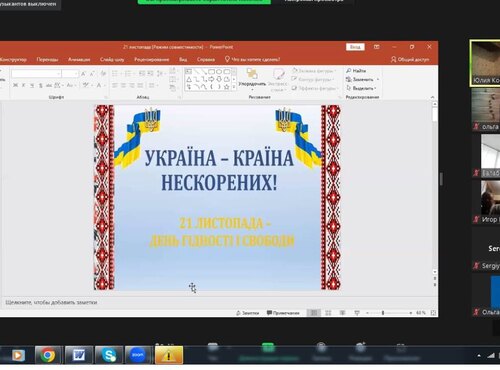Open the font name dropdown
This screenshot has width=500, height=370.
tap(59, 73)
